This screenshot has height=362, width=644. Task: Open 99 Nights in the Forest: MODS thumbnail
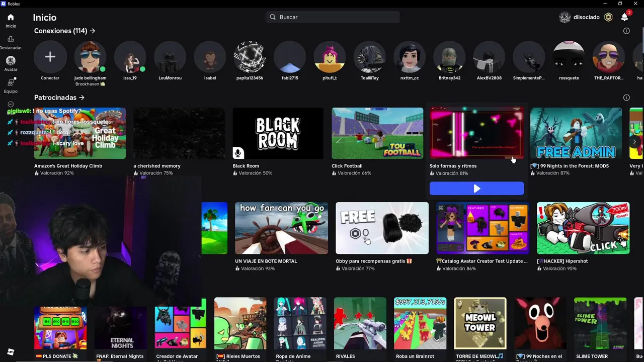pyautogui.click(x=576, y=133)
